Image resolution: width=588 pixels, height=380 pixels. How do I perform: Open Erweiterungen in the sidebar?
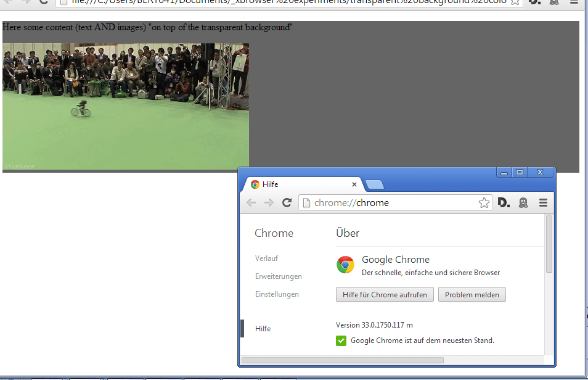click(278, 276)
